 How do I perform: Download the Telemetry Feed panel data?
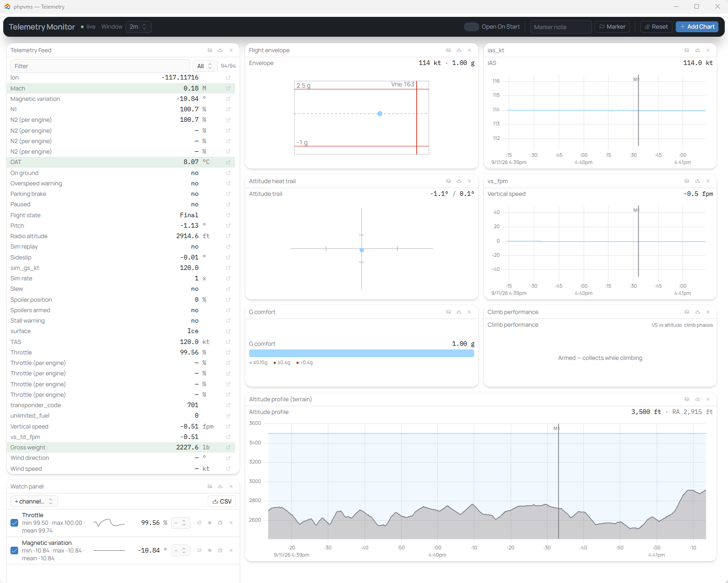tap(220, 50)
